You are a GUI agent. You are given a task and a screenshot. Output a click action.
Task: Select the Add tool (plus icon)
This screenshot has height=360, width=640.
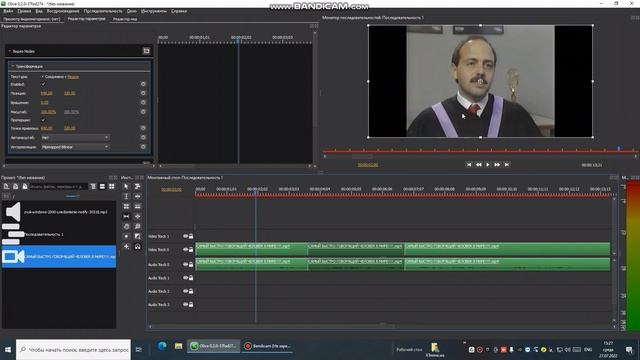click(x=126, y=247)
